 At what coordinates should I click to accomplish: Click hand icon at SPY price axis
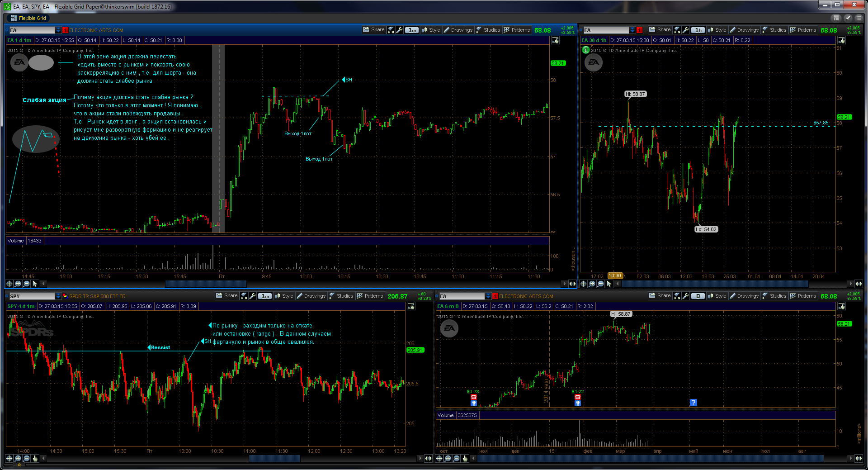click(411, 306)
